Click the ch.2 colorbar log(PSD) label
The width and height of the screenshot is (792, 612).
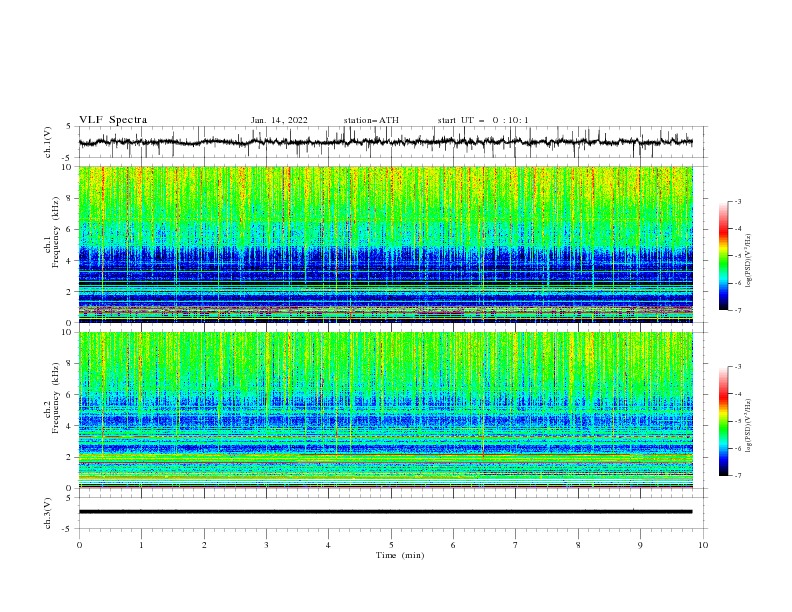point(749,426)
